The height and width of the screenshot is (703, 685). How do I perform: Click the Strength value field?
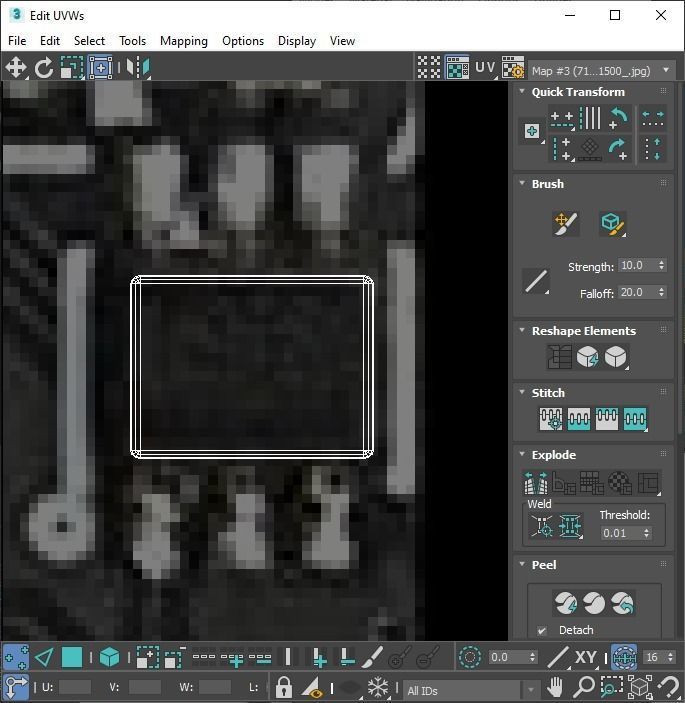pos(637,265)
